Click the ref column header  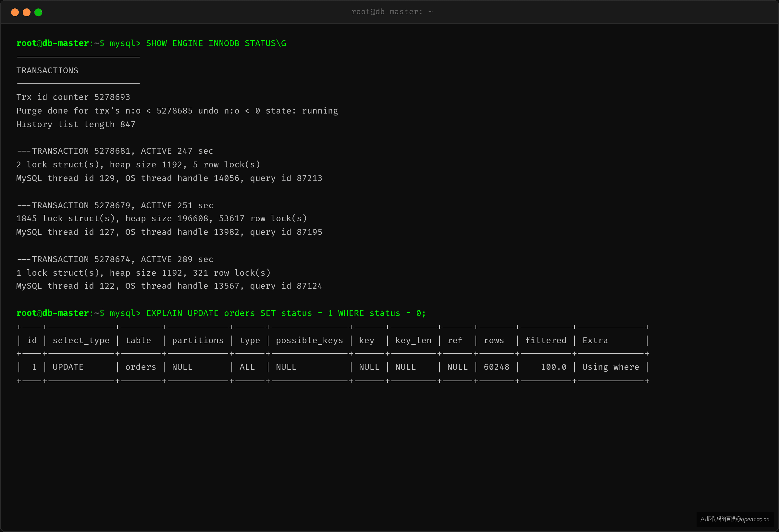[455, 340]
